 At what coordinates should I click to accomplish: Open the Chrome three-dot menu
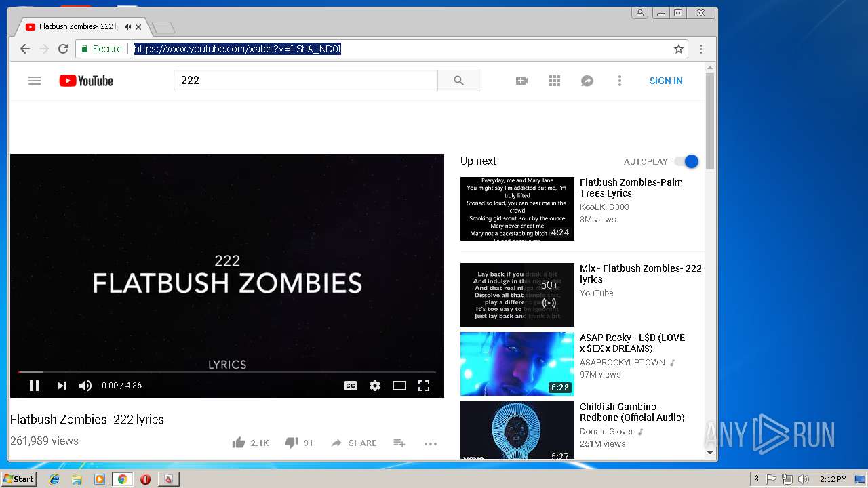[701, 49]
